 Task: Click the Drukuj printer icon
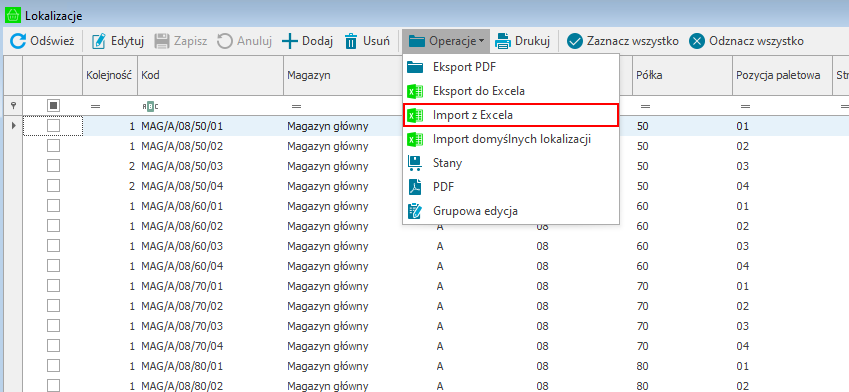(x=503, y=41)
